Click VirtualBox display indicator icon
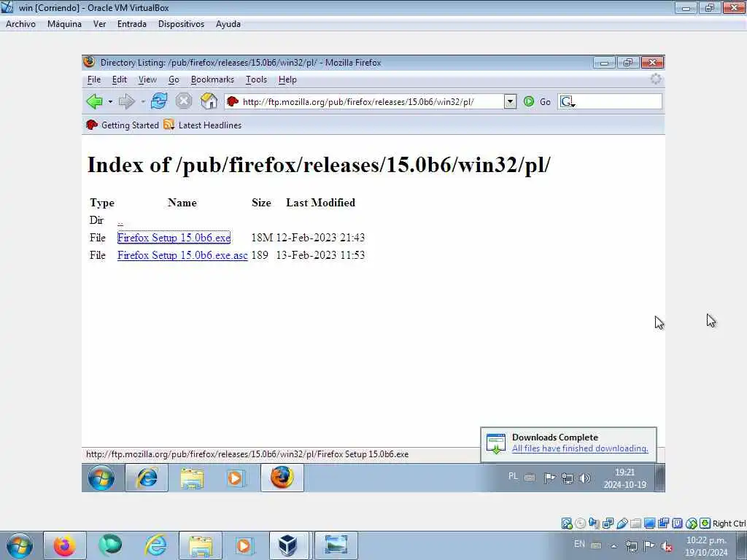This screenshot has height=560, width=747. [649, 524]
